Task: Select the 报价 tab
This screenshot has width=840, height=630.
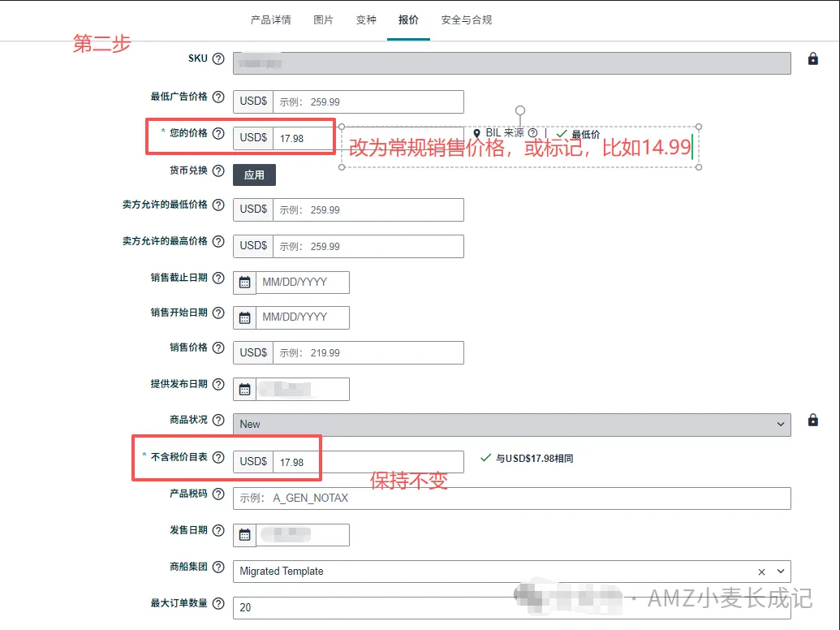Action: point(408,19)
